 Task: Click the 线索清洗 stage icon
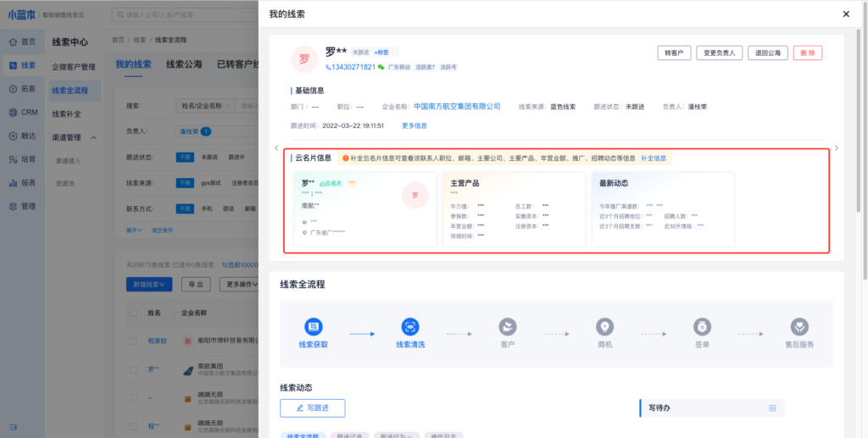(410, 327)
